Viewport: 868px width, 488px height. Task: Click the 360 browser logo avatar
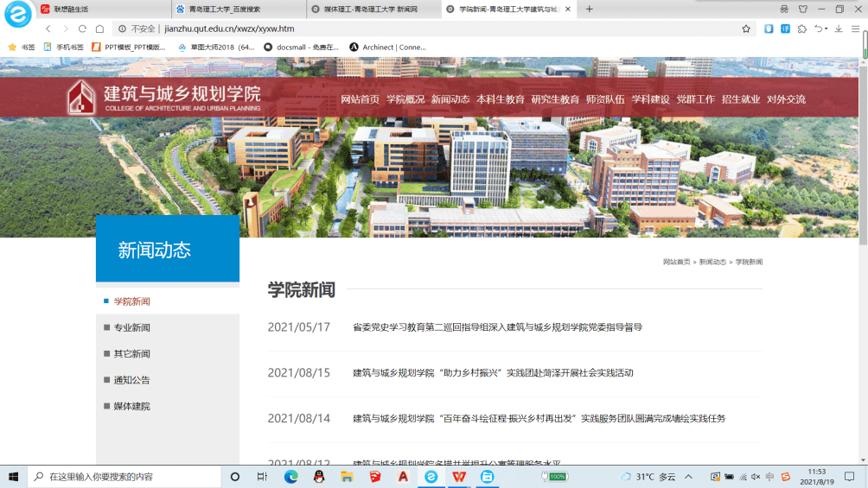coord(17,14)
